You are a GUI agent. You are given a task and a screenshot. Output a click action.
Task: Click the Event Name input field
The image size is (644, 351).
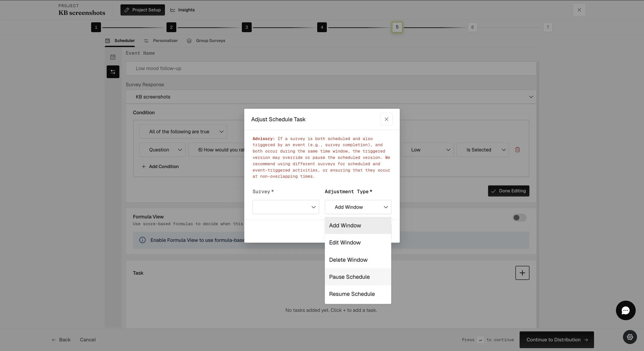331,69
